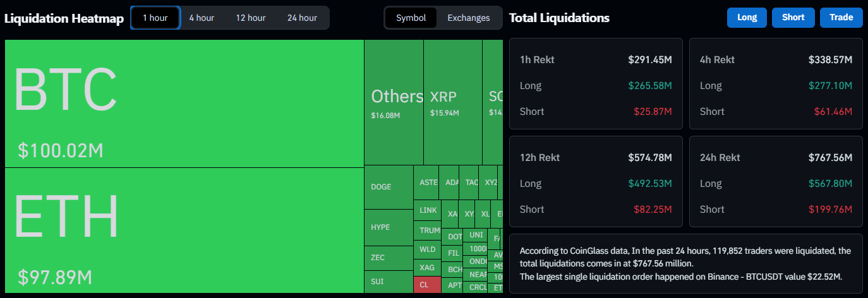Select the 12h total $574.78M
The height and width of the screenshot is (298, 868).
650,157
